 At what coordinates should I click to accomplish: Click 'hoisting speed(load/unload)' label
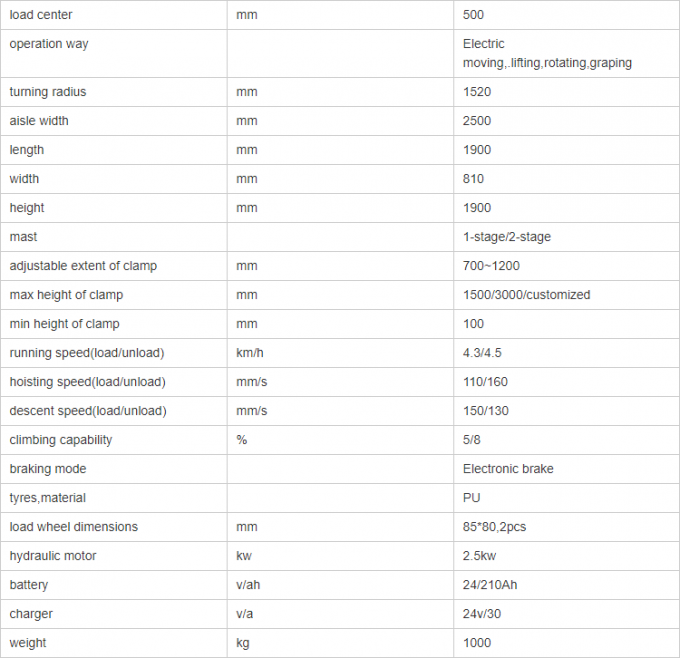87,382
